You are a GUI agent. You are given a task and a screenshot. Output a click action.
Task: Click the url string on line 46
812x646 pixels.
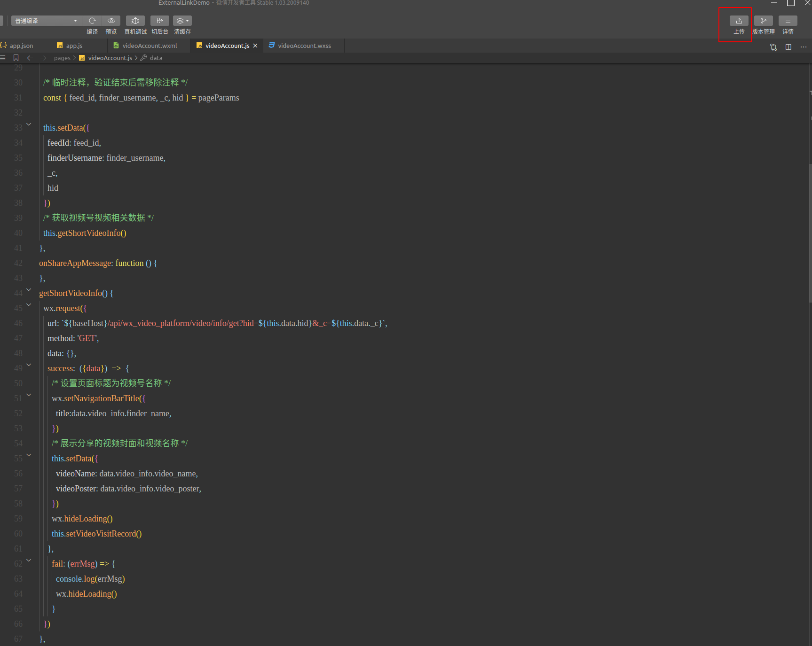click(224, 323)
